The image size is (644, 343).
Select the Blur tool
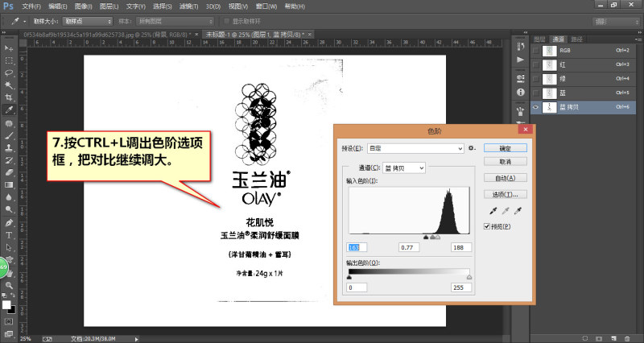tap(9, 197)
